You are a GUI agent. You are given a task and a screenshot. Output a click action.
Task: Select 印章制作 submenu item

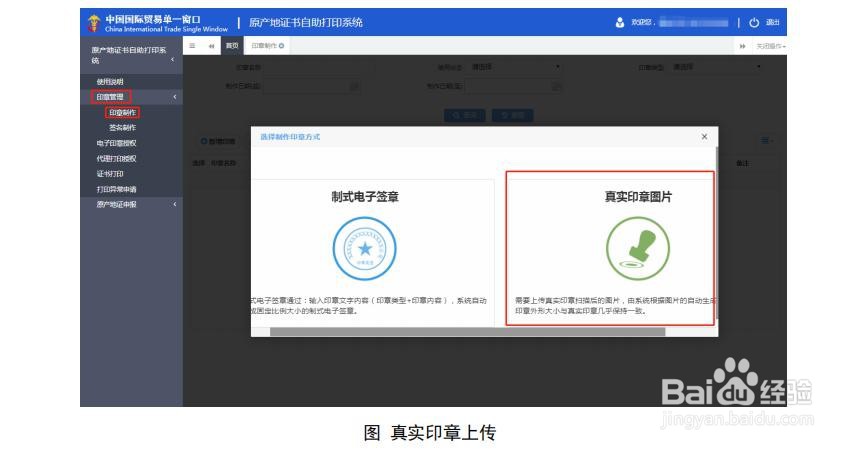122,113
